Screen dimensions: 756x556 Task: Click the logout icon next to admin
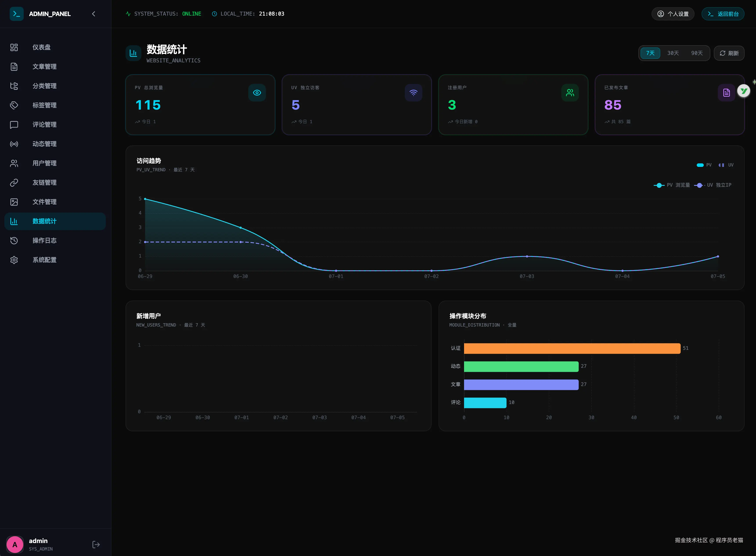click(96, 545)
